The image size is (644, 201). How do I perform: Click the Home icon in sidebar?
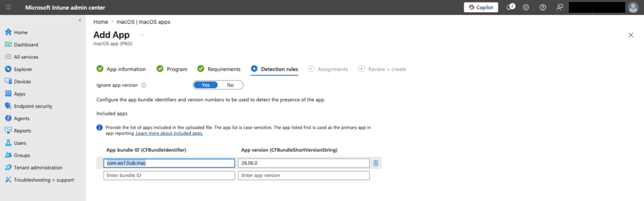[x=8, y=32]
